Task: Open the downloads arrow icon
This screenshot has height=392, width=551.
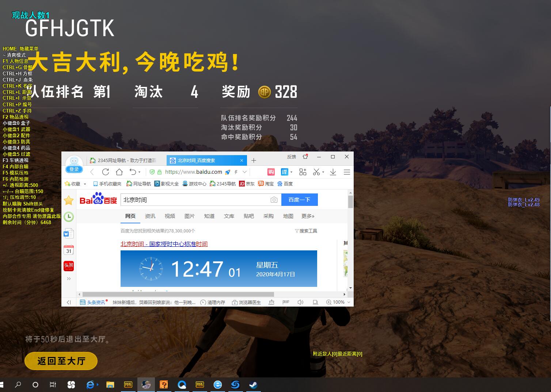Action: 333,172
